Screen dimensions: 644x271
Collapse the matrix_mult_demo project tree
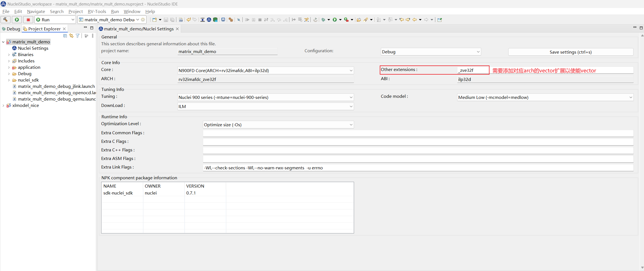click(3, 42)
